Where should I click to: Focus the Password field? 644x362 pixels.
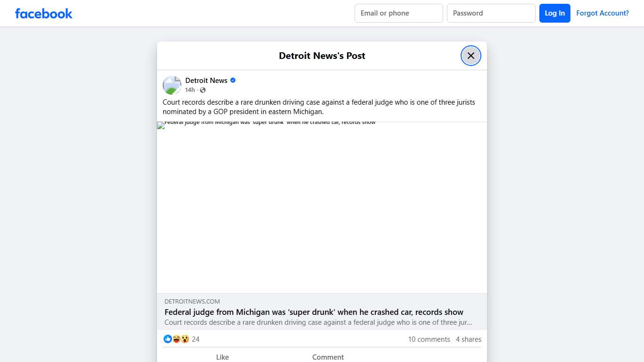(x=491, y=13)
